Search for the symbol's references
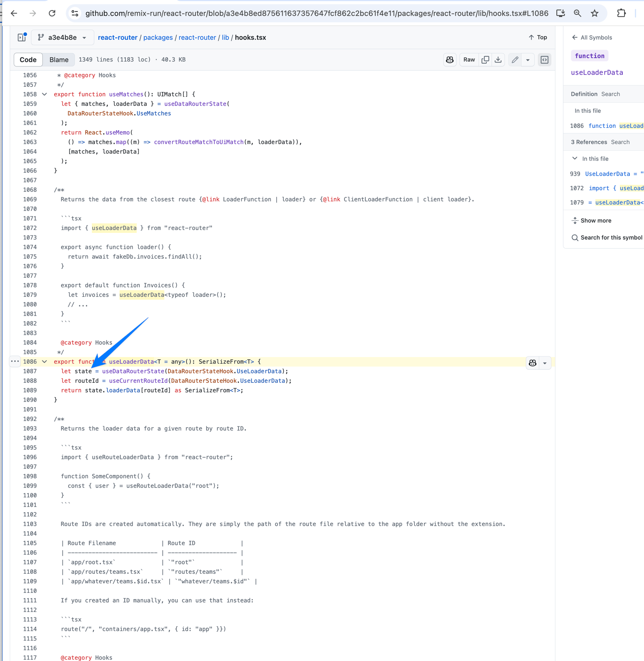The width and height of the screenshot is (644, 661). pyautogui.click(x=620, y=142)
